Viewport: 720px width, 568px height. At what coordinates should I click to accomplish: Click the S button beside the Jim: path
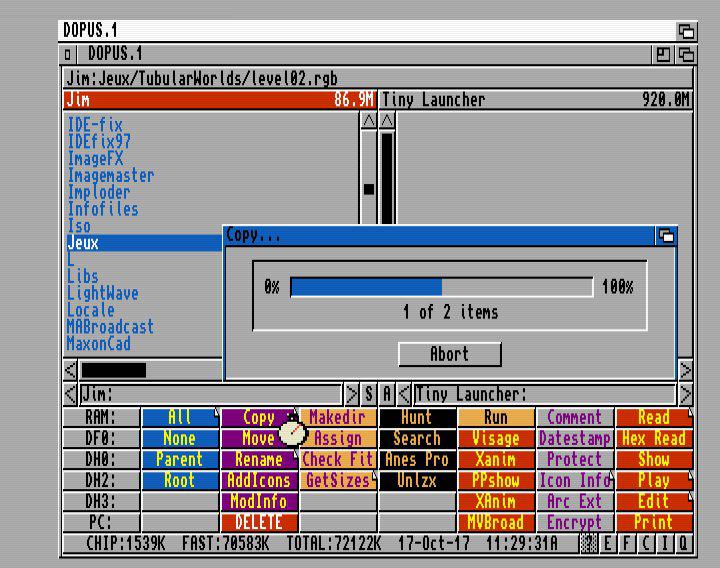pyautogui.click(x=369, y=395)
